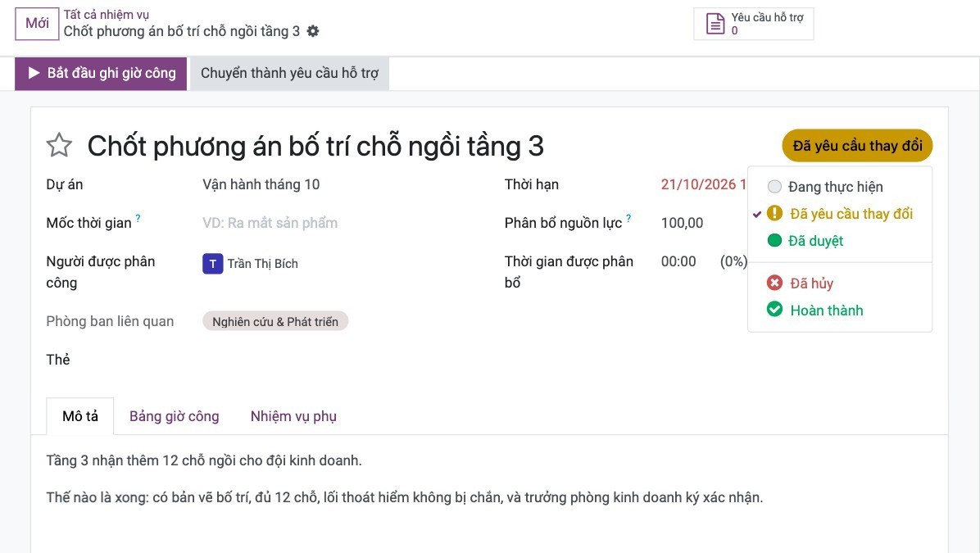The height and width of the screenshot is (553, 980).
Task: Select the Đã yêu cầu thay đổi state option
Action: pos(839,214)
